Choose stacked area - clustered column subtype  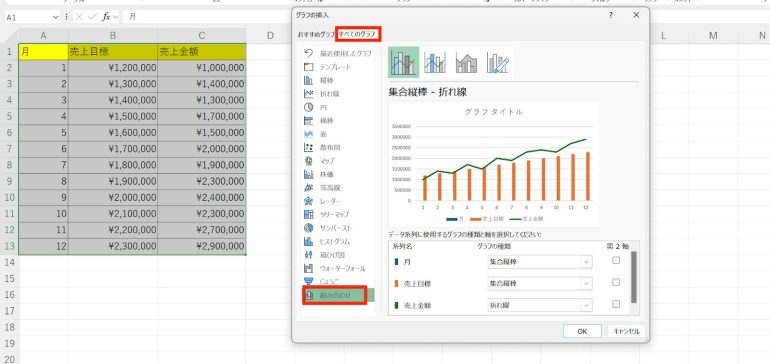click(467, 62)
